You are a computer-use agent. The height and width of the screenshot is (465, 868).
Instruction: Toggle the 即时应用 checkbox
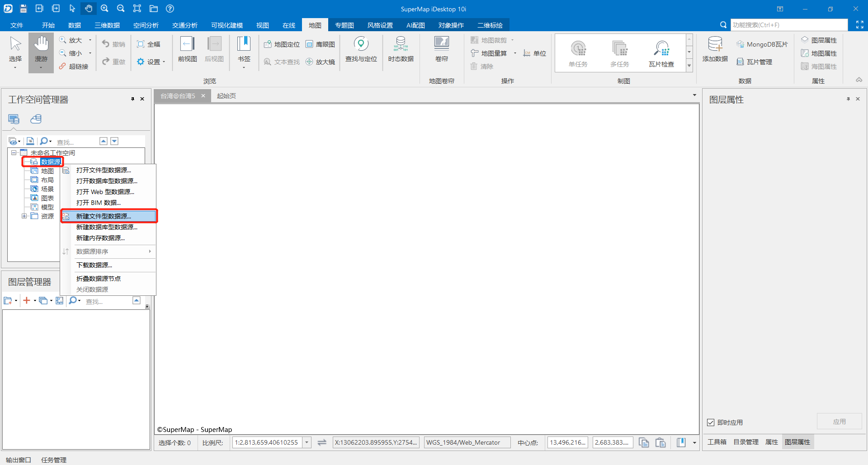(x=711, y=422)
